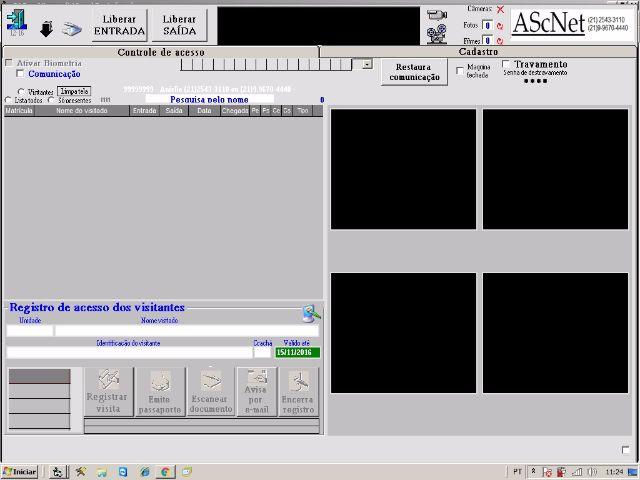Click the Nome visitado input field
This screenshot has height=480, width=640.
[x=187, y=330]
